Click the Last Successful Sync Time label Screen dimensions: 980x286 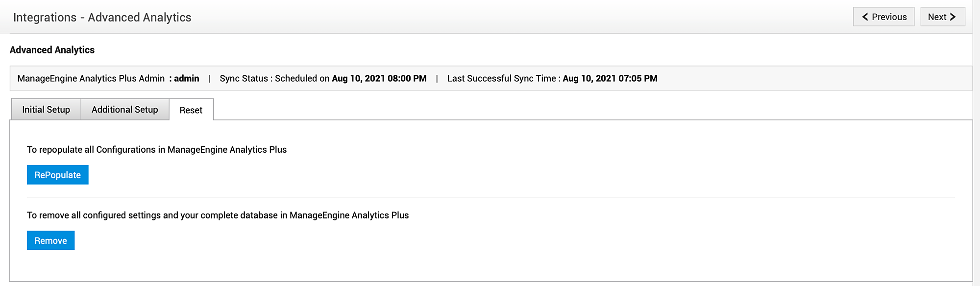tap(502, 78)
